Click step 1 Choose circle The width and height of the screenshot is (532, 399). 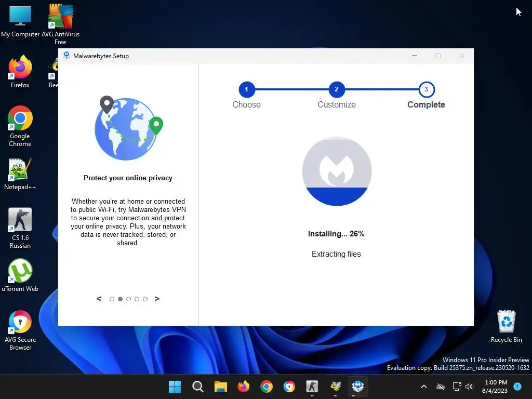(247, 89)
